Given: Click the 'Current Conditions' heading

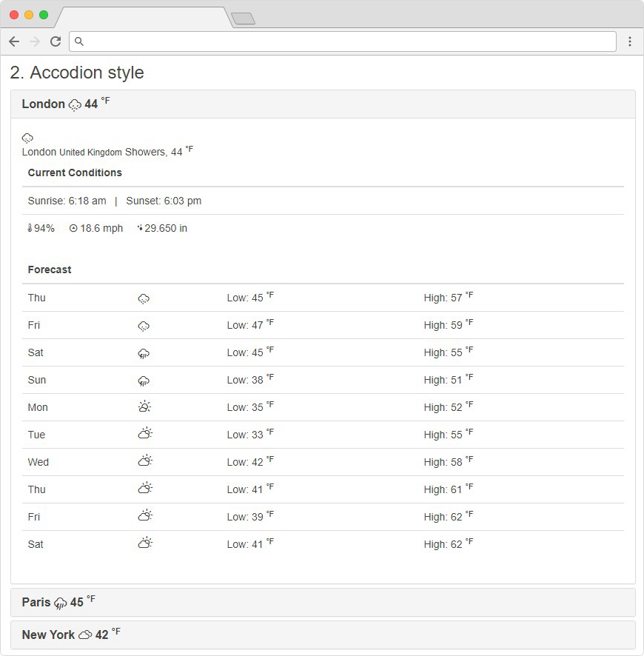Looking at the screenshot, I should pos(75,173).
